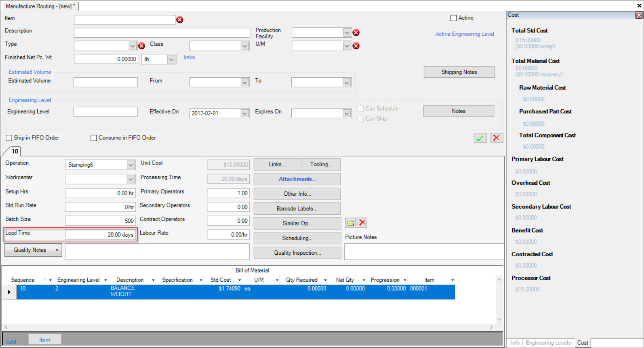Image resolution: width=644 pixels, height=348 pixels.
Task: Open Sequence column filter dropdown
Action: click(x=50, y=280)
